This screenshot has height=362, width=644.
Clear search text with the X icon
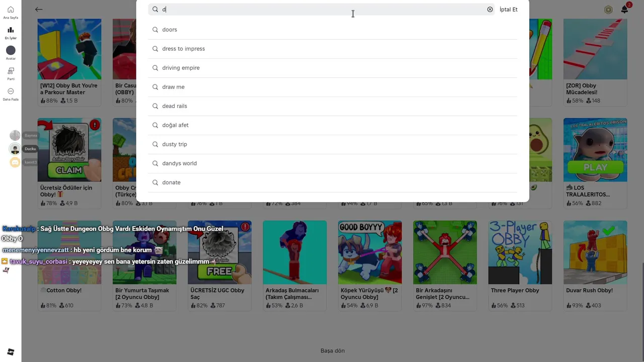coord(490,10)
